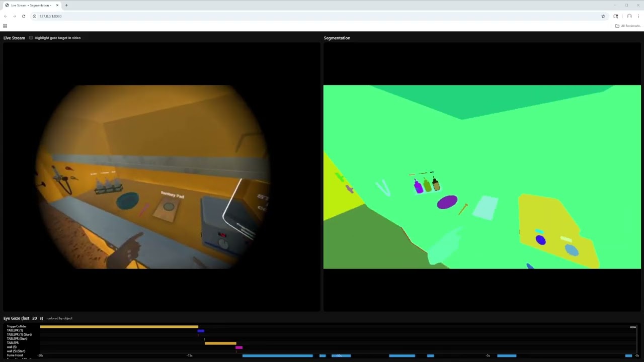Click the site information icon in address bar
Viewport: 644px width, 362px height.
(x=34, y=16)
